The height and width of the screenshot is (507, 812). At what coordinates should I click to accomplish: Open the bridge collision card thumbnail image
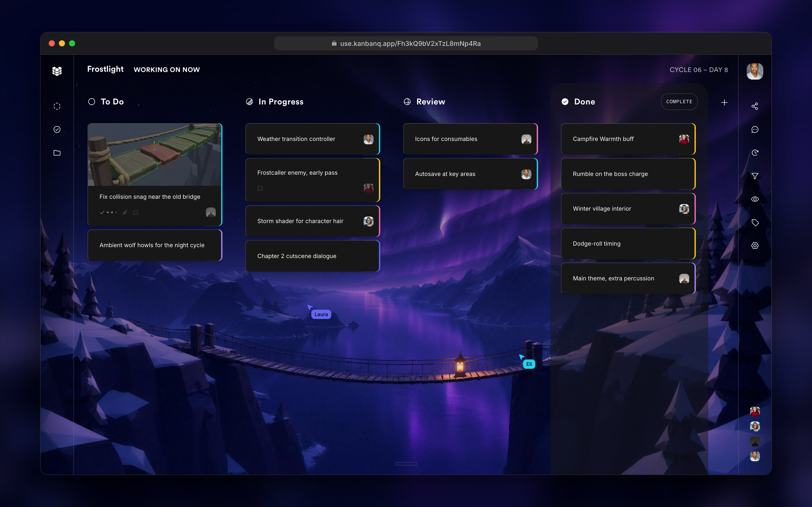(x=154, y=155)
